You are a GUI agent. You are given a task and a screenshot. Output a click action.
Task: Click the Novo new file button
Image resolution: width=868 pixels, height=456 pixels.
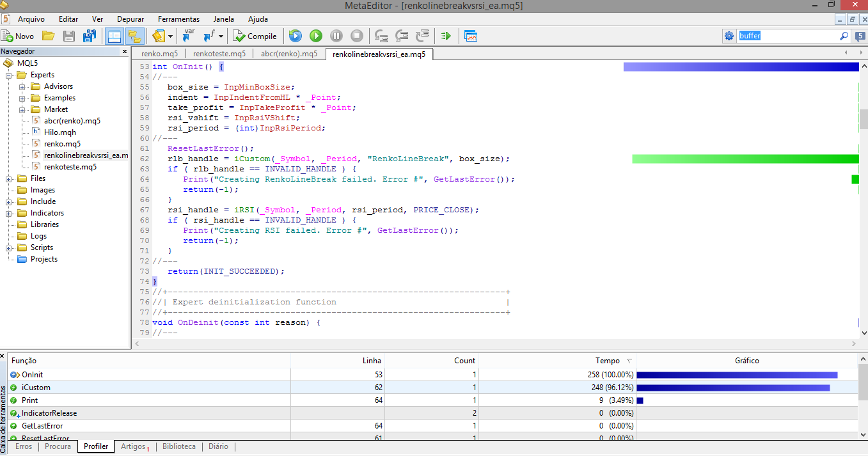pyautogui.click(x=18, y=36)
